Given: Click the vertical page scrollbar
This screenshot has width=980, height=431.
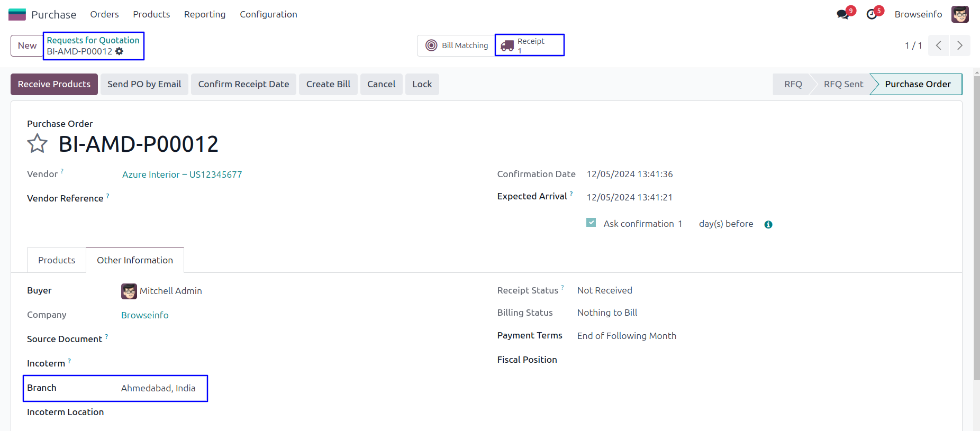Looking at the screenshot, I should [977, 227].
